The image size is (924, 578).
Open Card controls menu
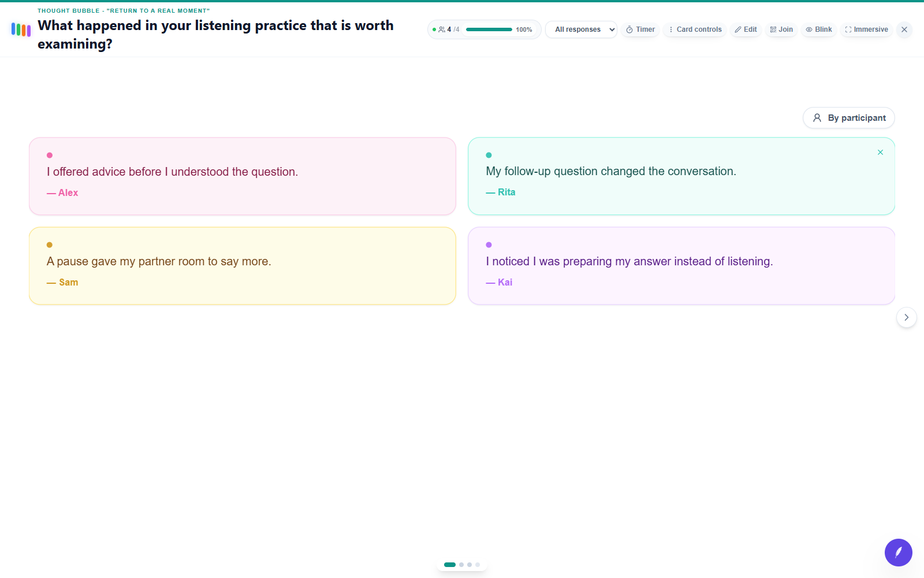tap(695, 29)
